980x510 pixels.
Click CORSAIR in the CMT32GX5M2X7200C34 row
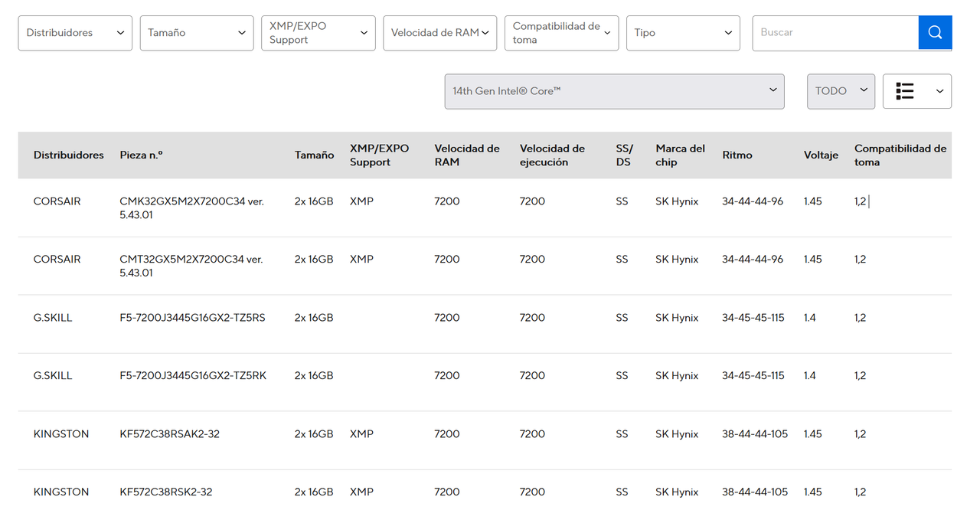pyautogui.click(x=57, y=260)
